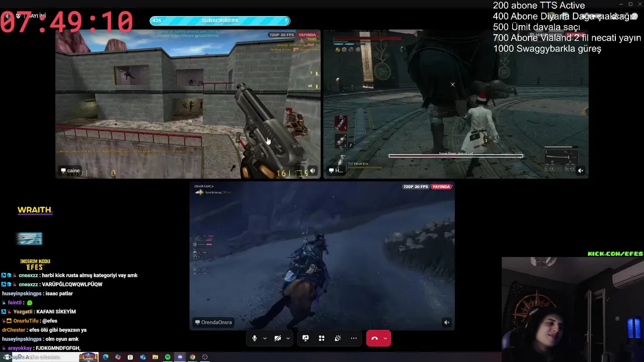This screenshot has width=644, height=362.
Task: Open the more options ellipsis in call bar
Action: pos(354,338)
